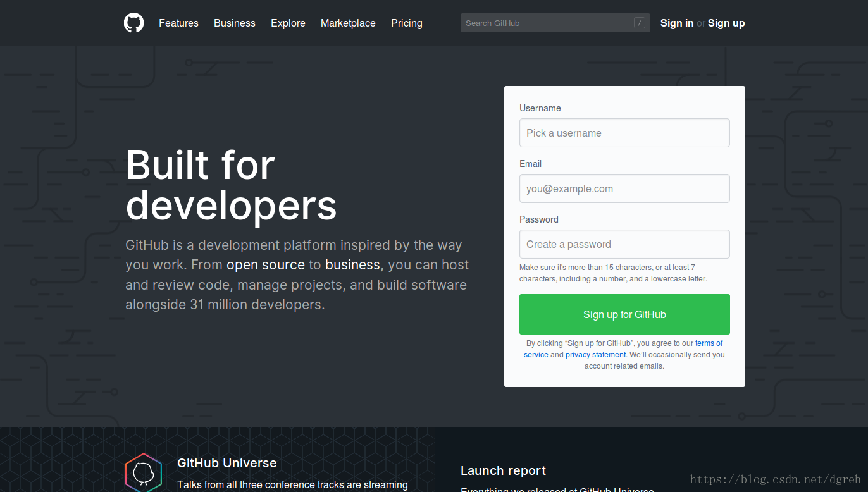Click the Sign in link

point(677,23)
